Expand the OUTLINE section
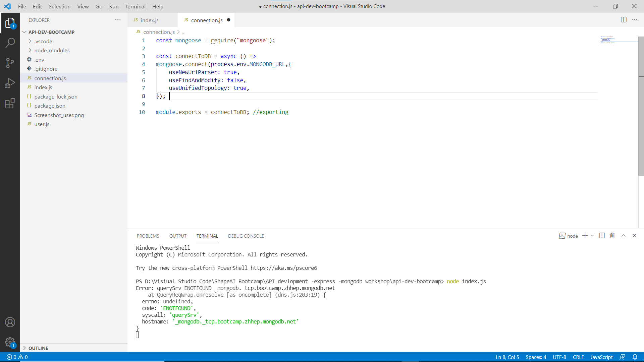644x362 pixels. (38, 348)
